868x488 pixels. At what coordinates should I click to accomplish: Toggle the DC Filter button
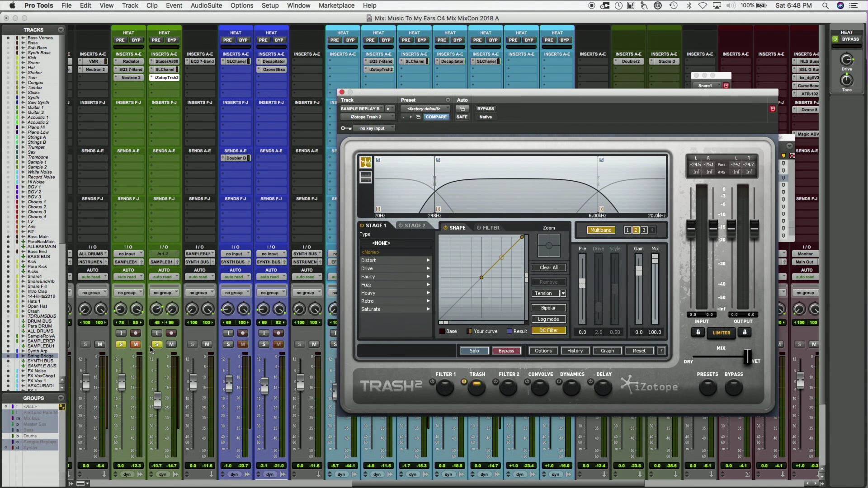[548, 330]
